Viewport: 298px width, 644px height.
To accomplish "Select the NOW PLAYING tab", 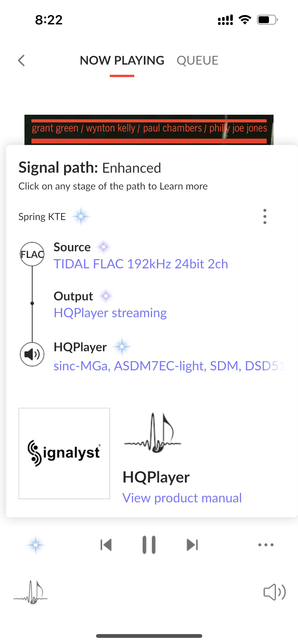I will point(122,61).
